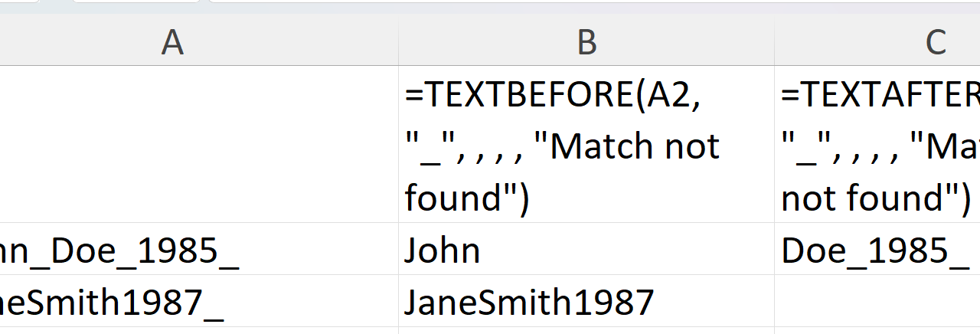
Task: Click the gridline between John and JaneSmith1987 cells
Action: 586,275
